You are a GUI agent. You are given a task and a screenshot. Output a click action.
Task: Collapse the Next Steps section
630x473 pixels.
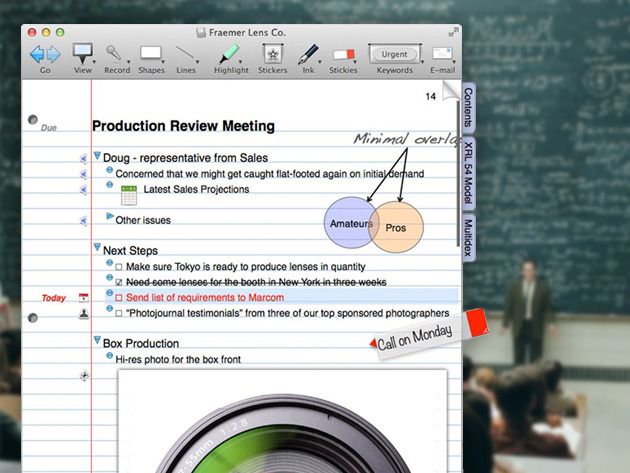click(97, 247)
